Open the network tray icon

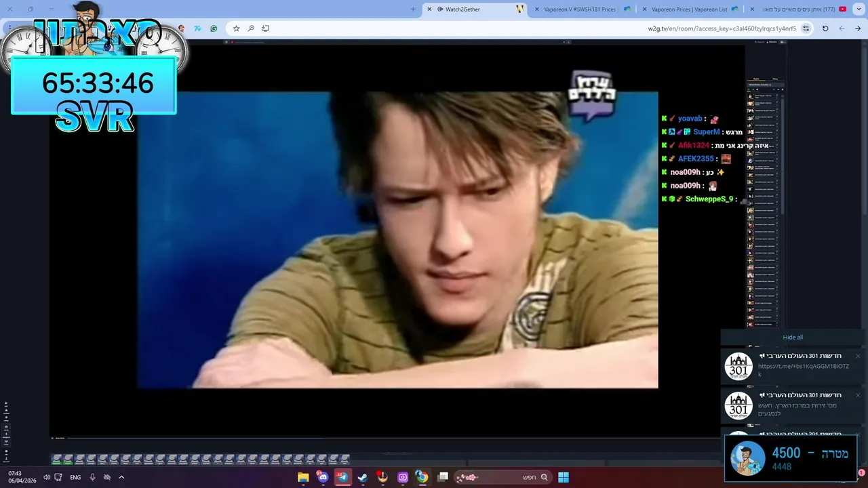tap(58, 477)
